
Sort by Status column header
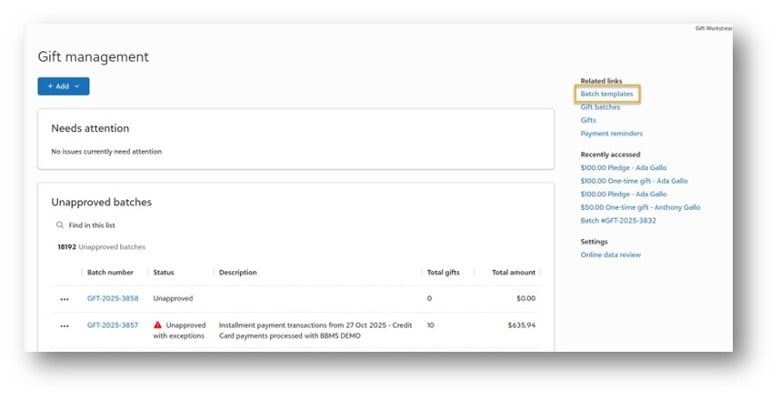pyautogui.click(x=164, y=272)
